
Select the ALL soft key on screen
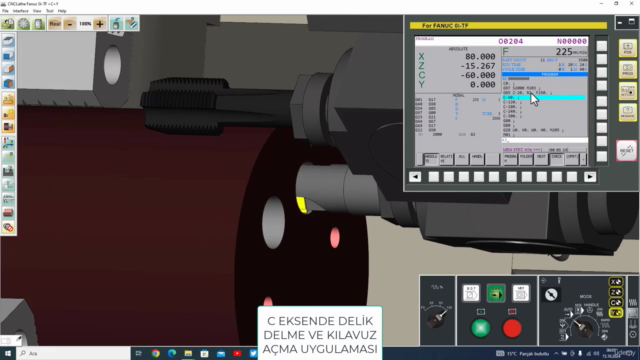462,159
